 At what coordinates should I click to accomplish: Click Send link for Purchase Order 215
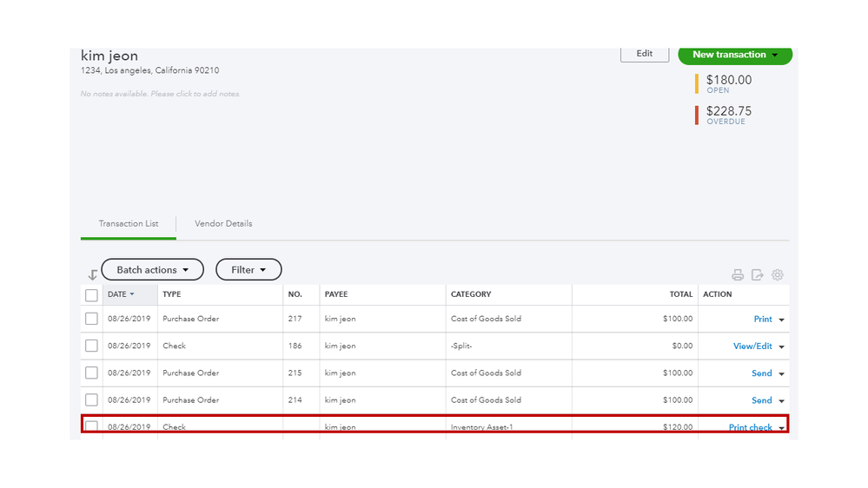pyautogui.click(x=761, y=373)
